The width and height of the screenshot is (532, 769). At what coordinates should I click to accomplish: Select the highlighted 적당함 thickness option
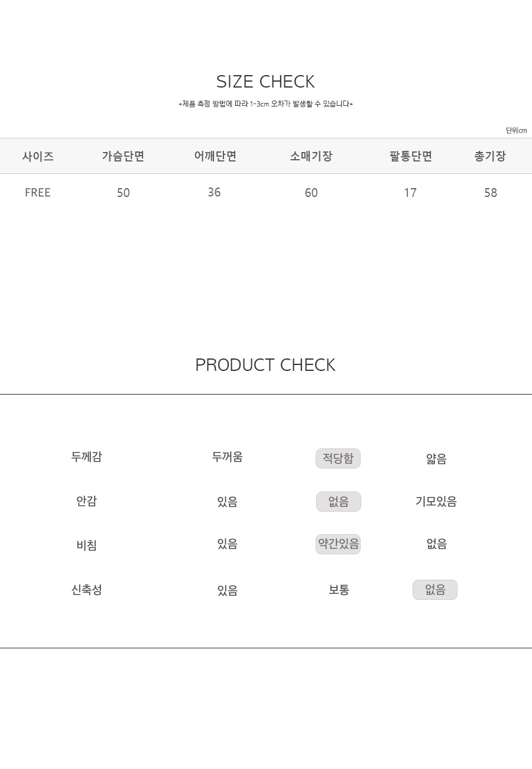point(338,458)
